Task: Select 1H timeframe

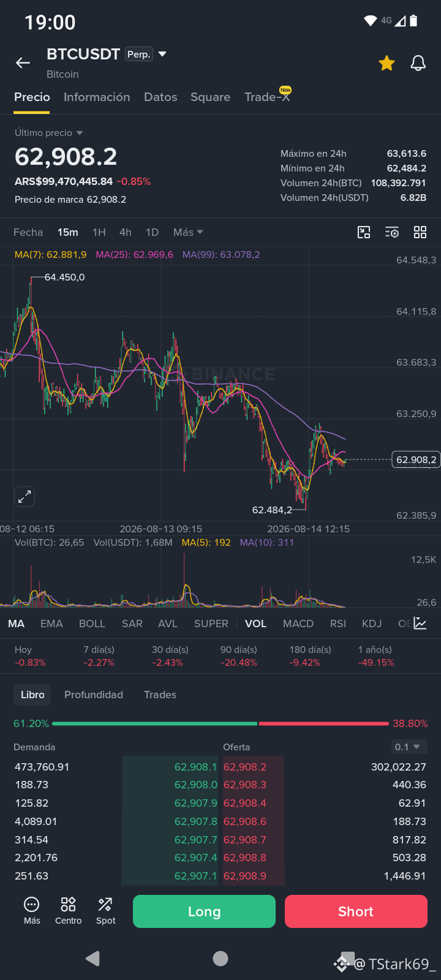Action: click(x=99, y=232)
